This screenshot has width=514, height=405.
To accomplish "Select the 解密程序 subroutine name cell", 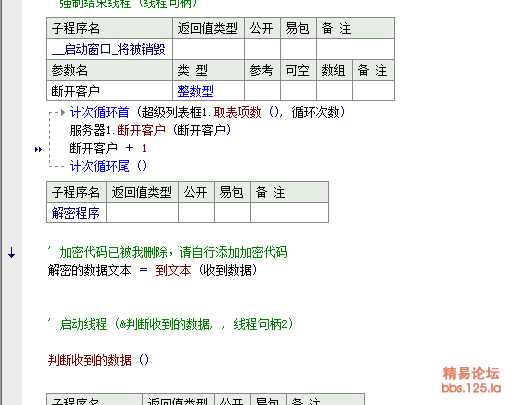I will (x=76, y=213).
